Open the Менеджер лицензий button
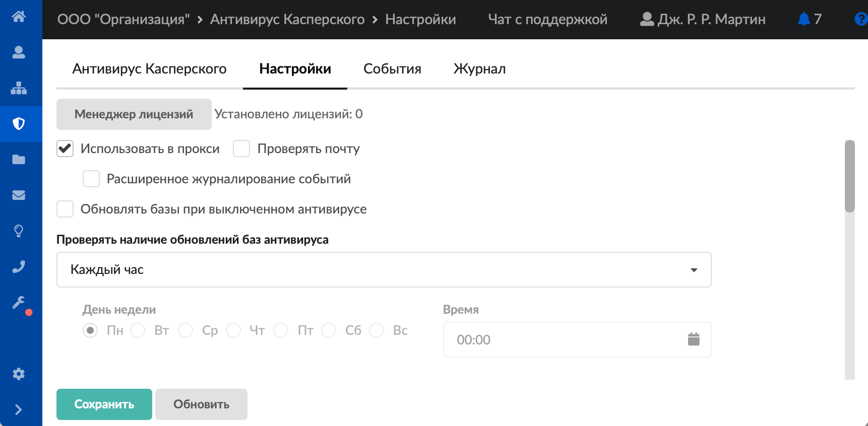 pyautogui.click(x=134, y=114)
